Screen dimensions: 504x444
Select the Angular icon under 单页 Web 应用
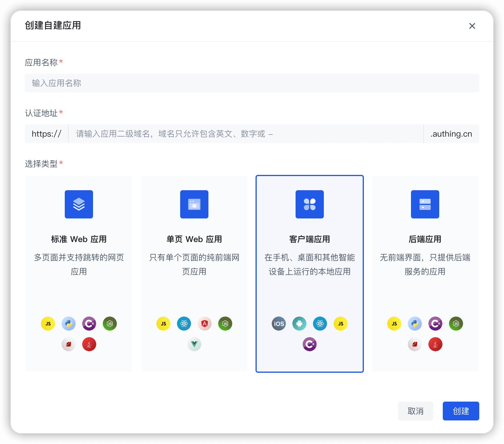205,324
